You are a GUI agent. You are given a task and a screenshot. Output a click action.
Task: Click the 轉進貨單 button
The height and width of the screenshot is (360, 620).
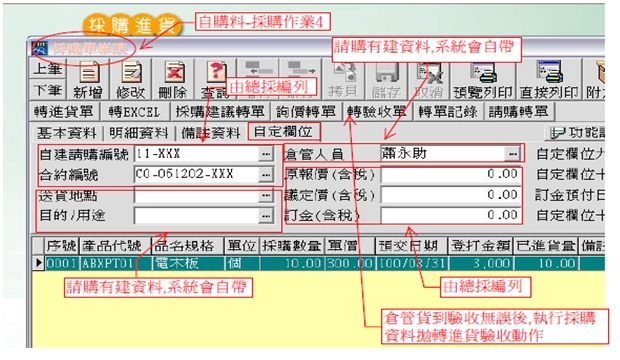[x=64, y=112]
